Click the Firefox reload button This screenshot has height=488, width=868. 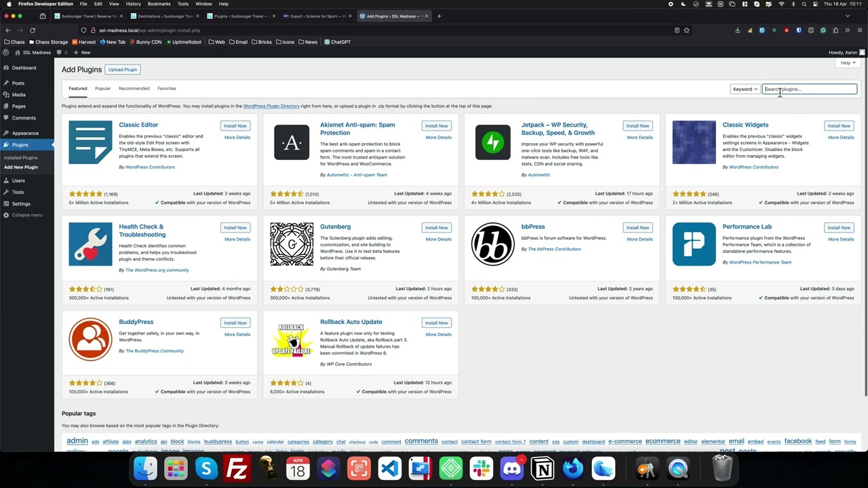tap(32, 30)
